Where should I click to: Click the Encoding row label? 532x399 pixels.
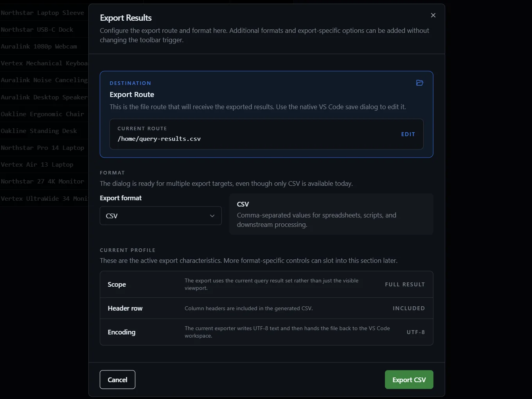[x=122, y=332]
